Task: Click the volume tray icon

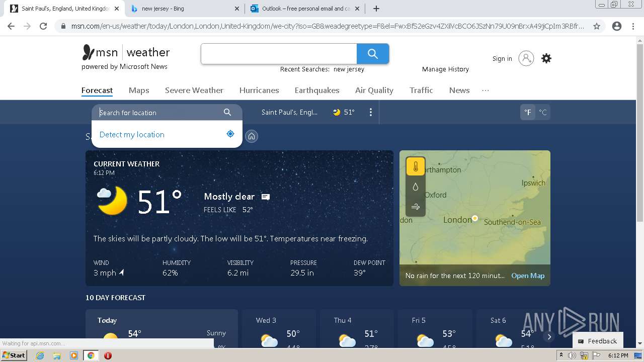Action: coord(572,355)
